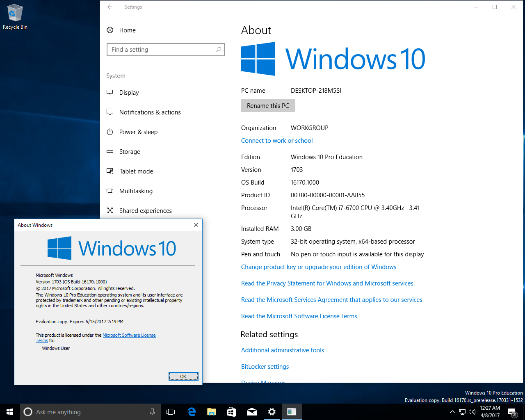This screenshot has width=525, height=420.
Task: Open the Mail app from taskbar
Action: [252, 412]
